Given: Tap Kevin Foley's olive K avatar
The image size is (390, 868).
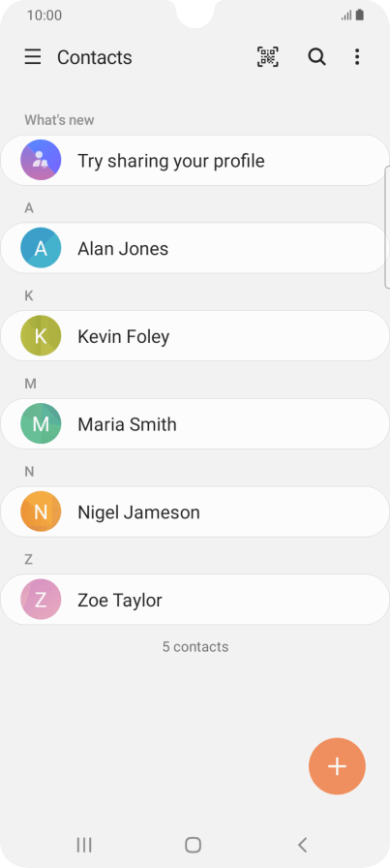Looking at the screenshot, I should point(41,336).
